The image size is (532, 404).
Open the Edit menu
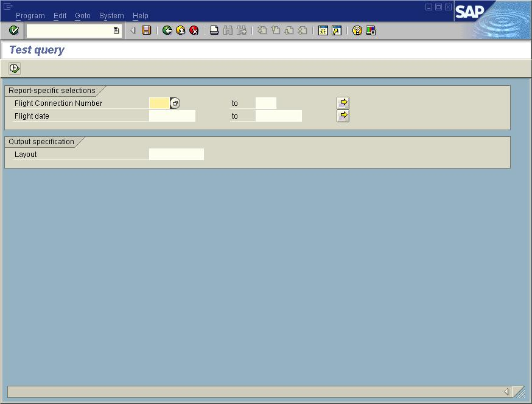(x=60, y=16)
